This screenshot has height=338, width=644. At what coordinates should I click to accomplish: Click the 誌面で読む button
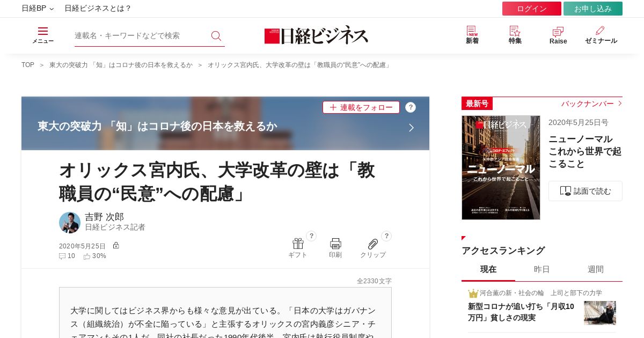(586, 191)
